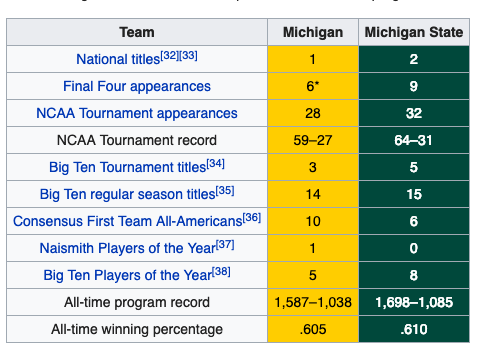
Task: Click the Team column header cell
Action: point(137,32)
